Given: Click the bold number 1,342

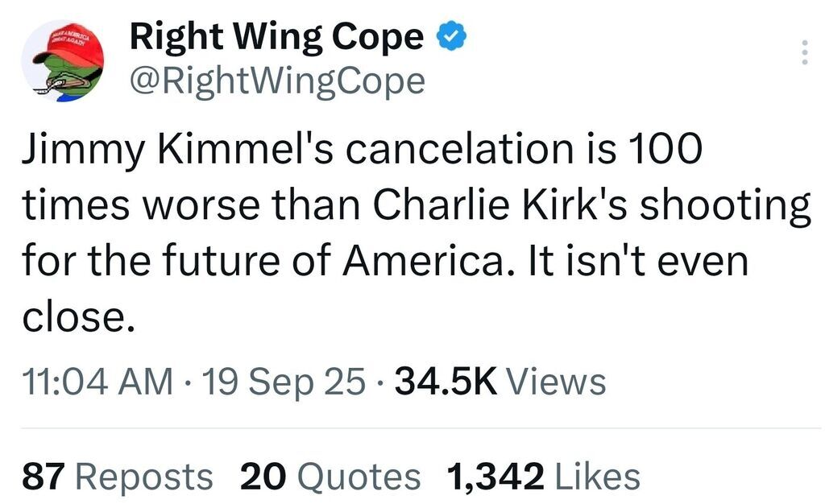Looking at the screenshot, I should (x=495, y=477).
